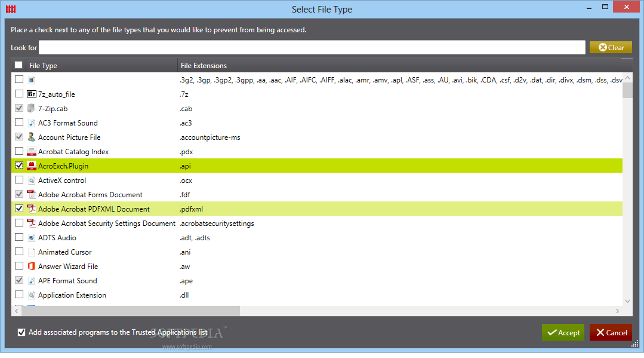Click the application logo in title bar

[11, 9]
